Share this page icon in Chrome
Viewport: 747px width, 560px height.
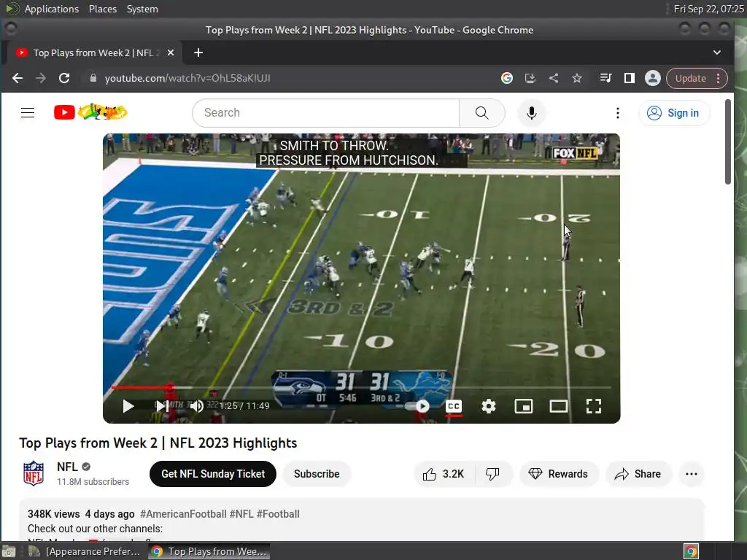tap(554, 78)
